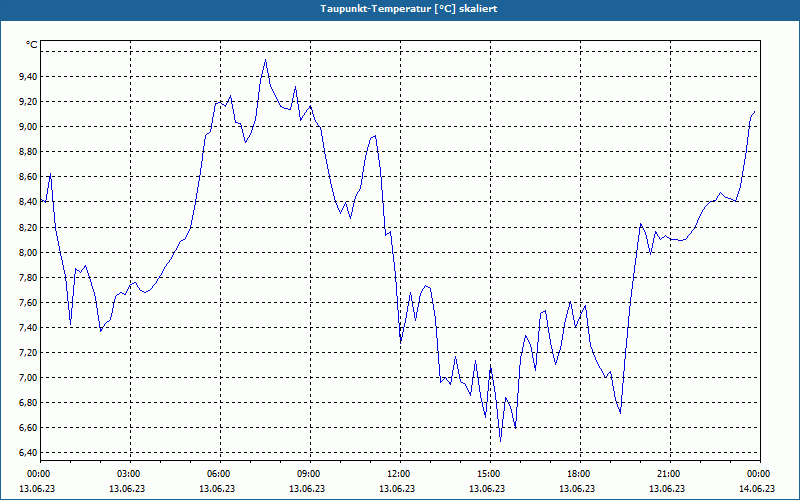Screen dimensions: 800x500
Task: Select the 6,40 y-axis value
Action: (x=28, y=452)
